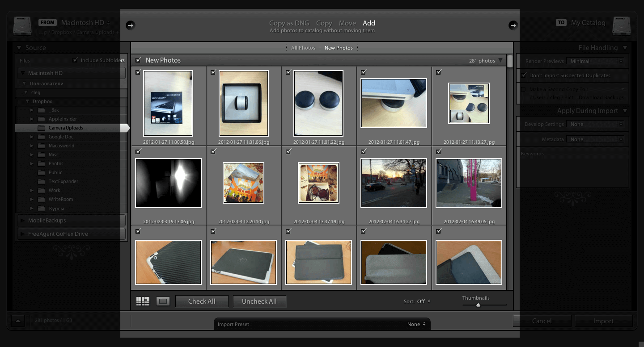Click the left round arrow button in header
Image resolution: width=644 pixels, height=347 pixels.
pyautogui.click(x=130, y=25)
